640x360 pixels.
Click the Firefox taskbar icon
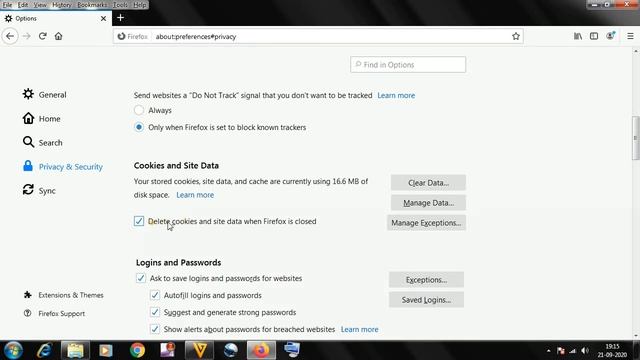point(261,350)
